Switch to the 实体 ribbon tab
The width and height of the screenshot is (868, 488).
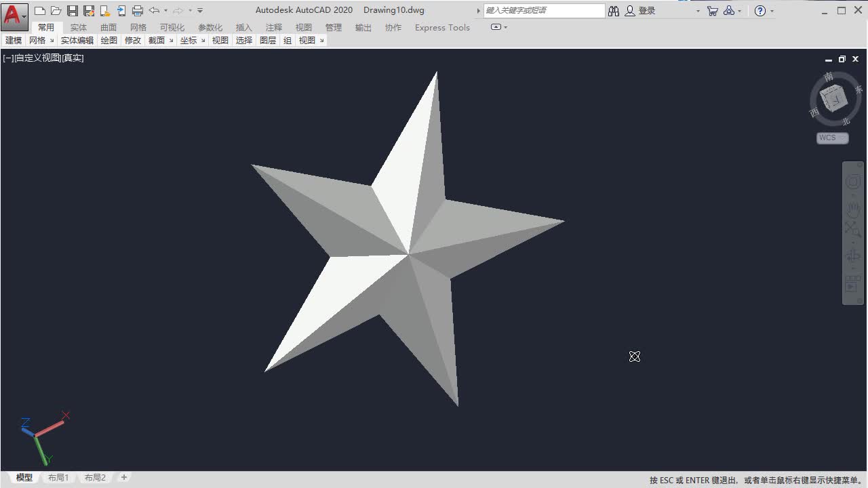79,28
